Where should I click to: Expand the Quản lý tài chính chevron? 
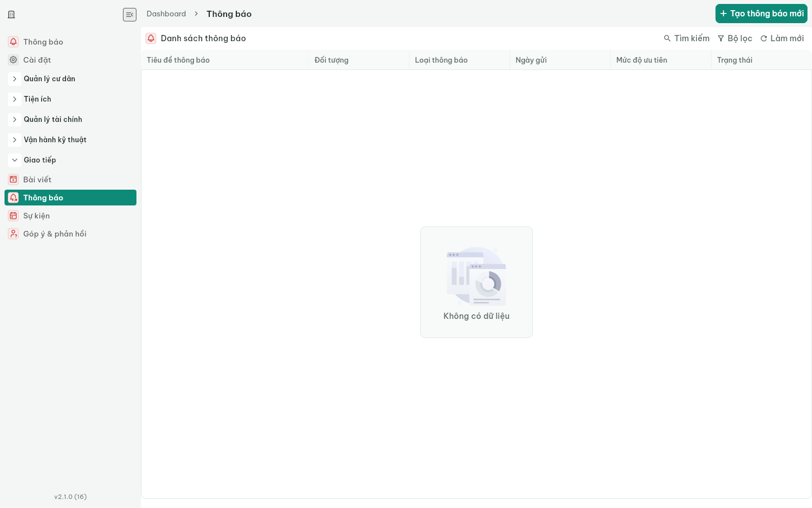point(15,120)
